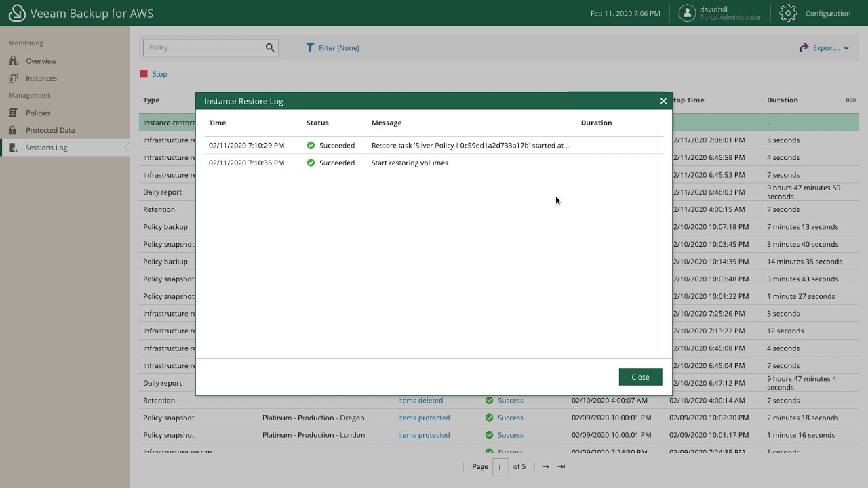This screenshot has width=868, height=488.
Task: Open the user profile avatar icon
Action: click(x=687, y=13)
